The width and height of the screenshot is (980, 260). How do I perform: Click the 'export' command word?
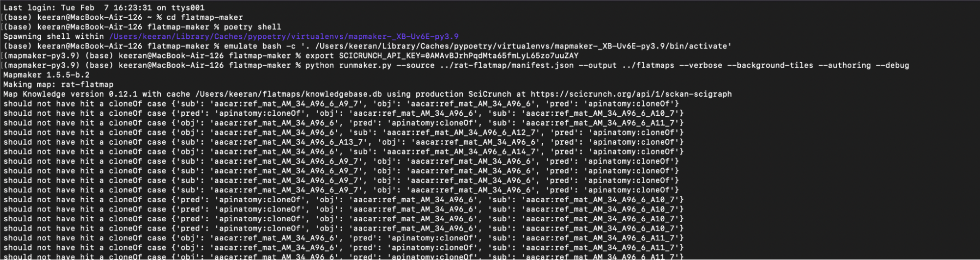tap(320, 56)
